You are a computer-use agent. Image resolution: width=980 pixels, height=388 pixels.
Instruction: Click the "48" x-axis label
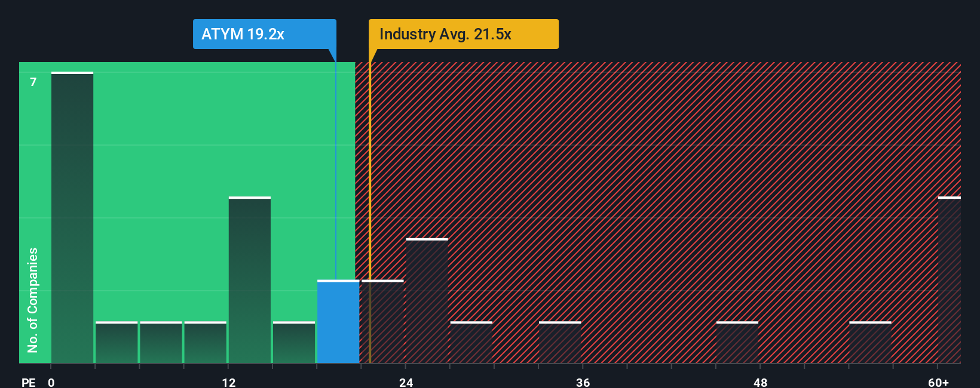coord(760,382)
